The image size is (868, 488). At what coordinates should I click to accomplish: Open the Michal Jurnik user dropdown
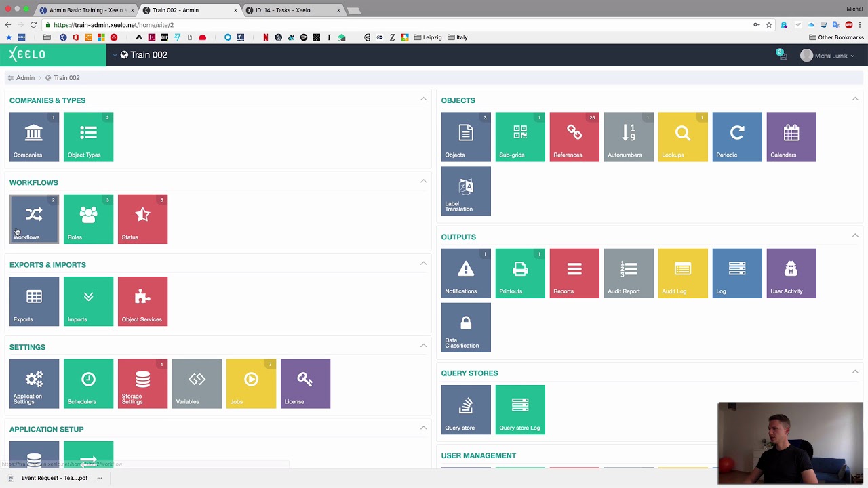click(x=827, y=56)
